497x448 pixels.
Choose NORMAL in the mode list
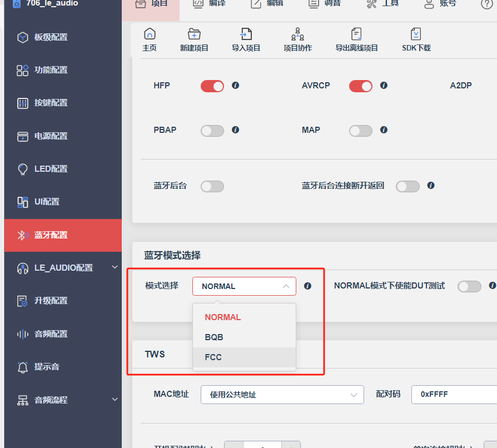pos(244,317)
